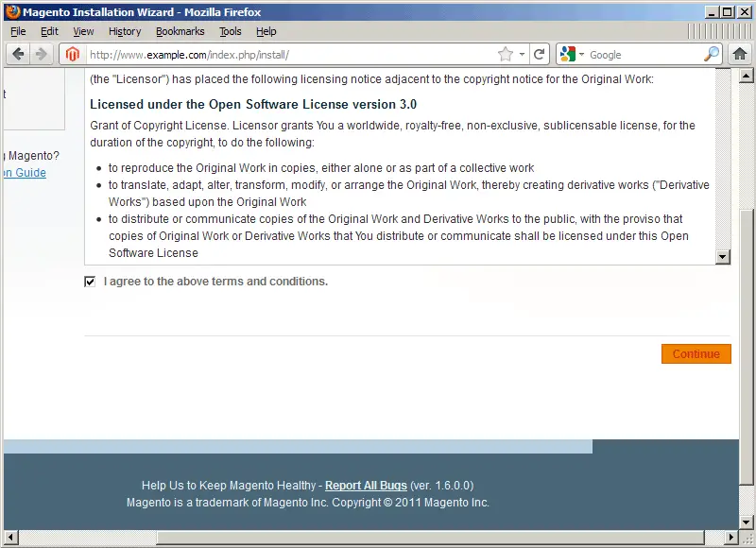The image size is (756, 548).
Task: Go to the Home page icon
Action: (x=740, y=54)
